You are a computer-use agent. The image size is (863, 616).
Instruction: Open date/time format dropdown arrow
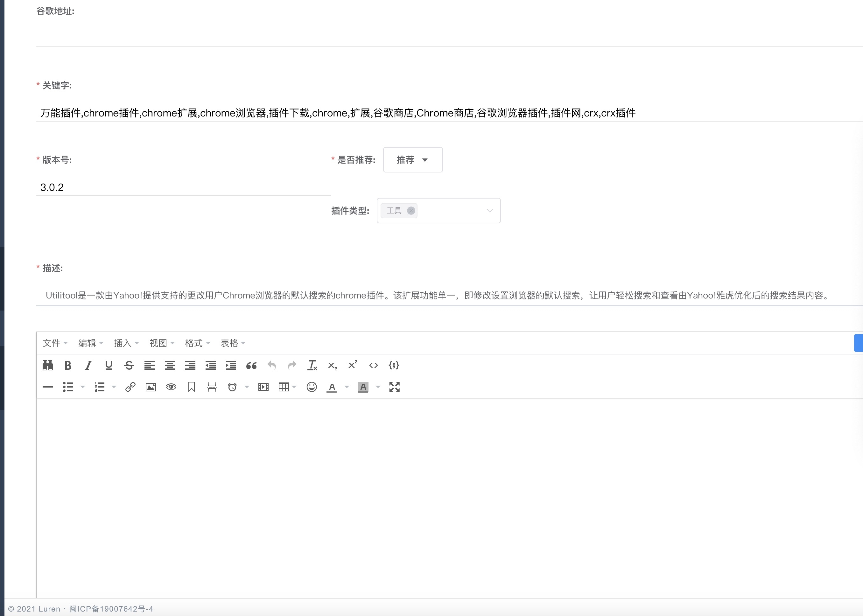[247, 387]
